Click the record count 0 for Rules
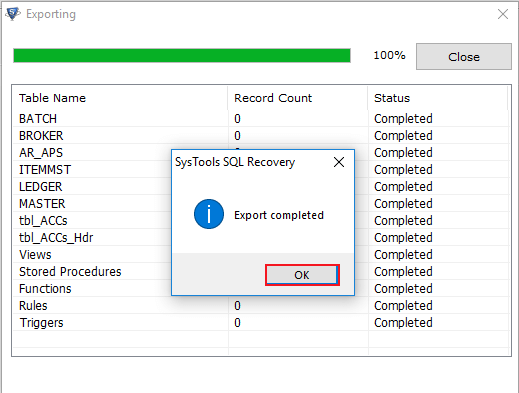The image size is (519, 393). point(237,306)
